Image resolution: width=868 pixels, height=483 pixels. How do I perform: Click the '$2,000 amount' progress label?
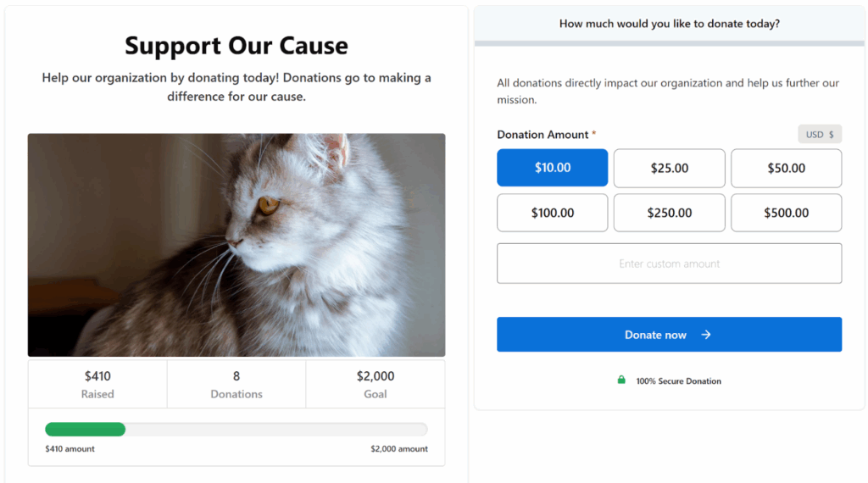pyautogui.click(x=398, y=449)
